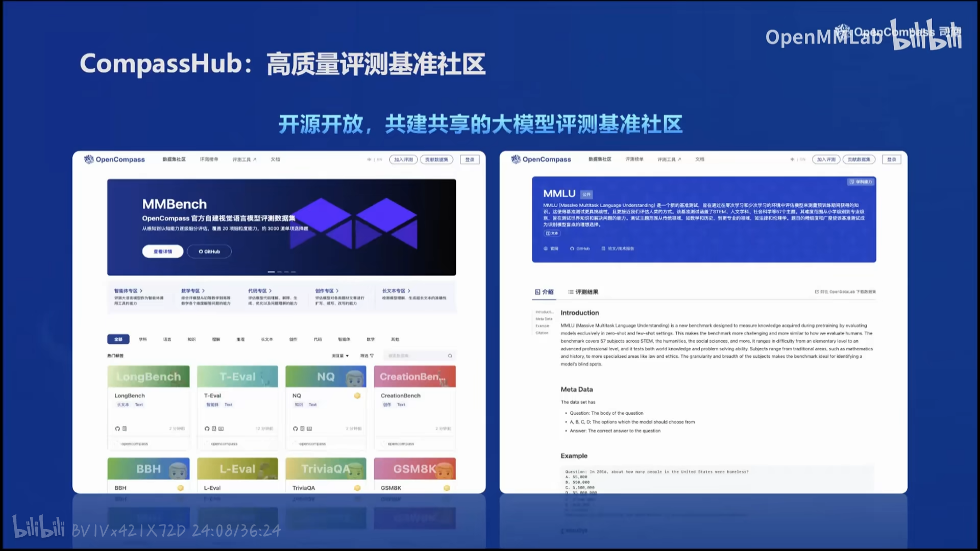This screenshot has height=551, width=980.
Task: Open the 筛选 filter funnel menu
Action: [367, 356]
